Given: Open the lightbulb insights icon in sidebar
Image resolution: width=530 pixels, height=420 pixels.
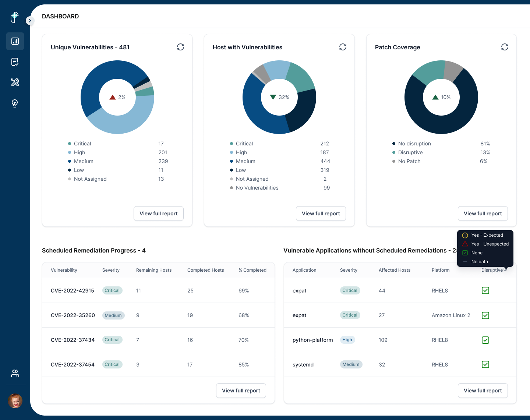Looking at the screenshot, I should coord(15,103).
